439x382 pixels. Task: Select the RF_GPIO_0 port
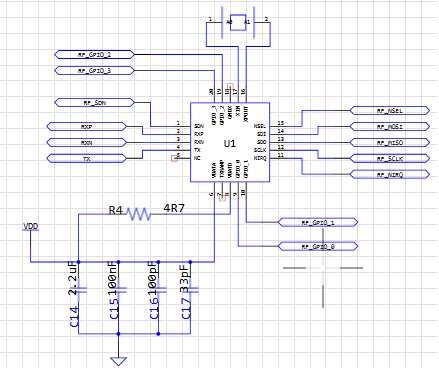[x=318, y=247]
